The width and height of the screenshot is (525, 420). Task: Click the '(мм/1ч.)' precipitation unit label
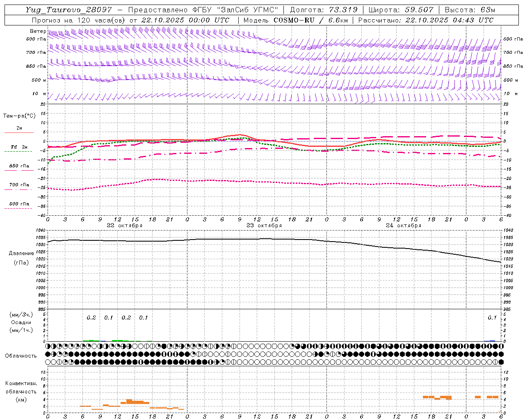tap(21, 330)
